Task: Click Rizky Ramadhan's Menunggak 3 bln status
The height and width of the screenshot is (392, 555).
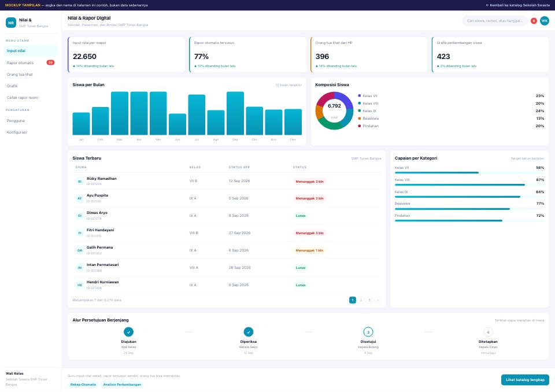Action: (309, 182)
